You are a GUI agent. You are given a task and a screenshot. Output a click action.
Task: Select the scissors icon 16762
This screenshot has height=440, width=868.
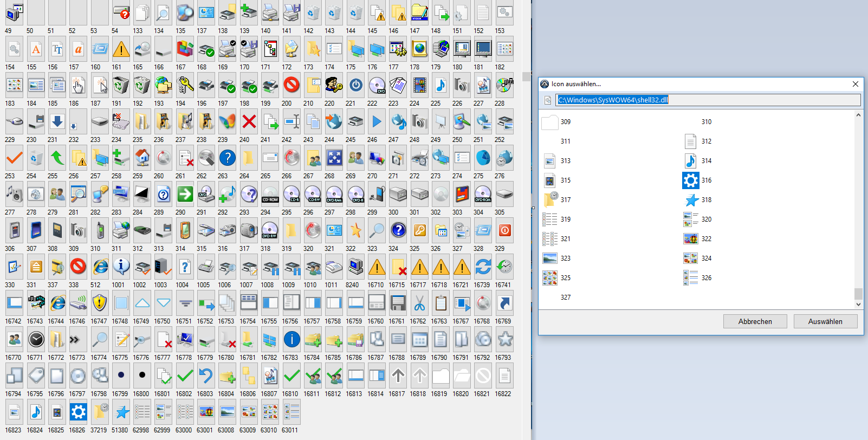pyautogui.click(x=419, y=303)
